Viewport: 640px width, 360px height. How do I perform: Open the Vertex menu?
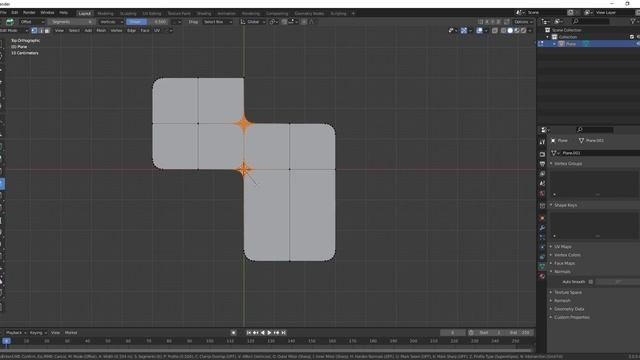pos(116,30)
